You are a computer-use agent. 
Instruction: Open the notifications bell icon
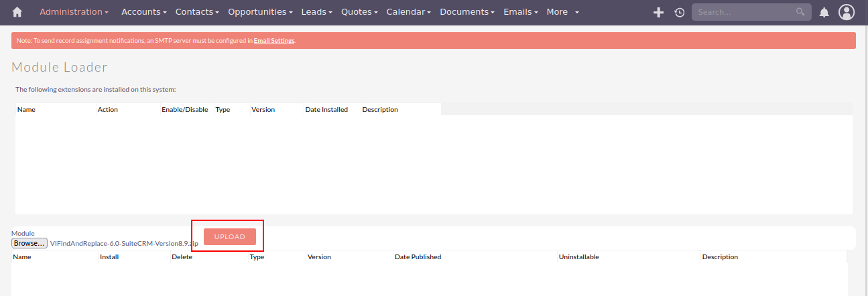824,12
